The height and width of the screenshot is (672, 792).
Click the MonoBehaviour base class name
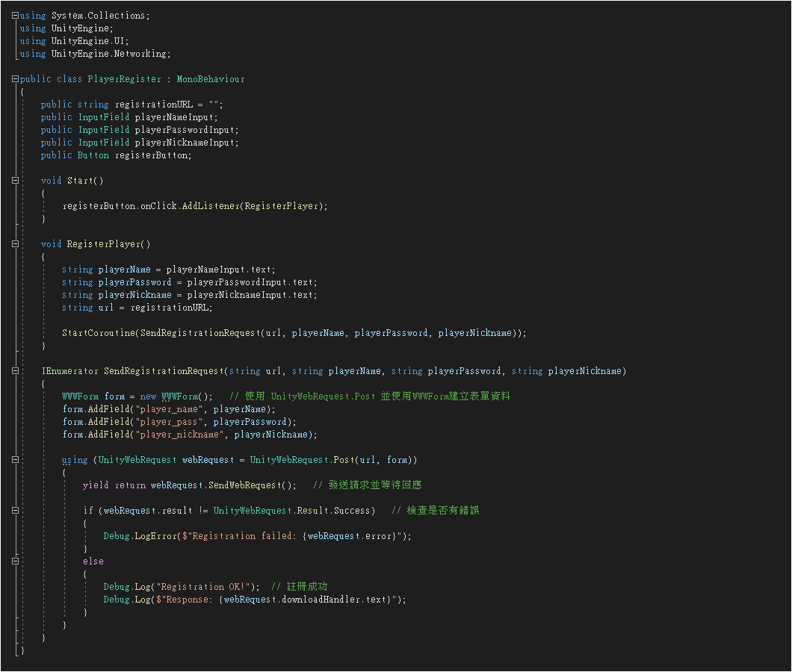tap(211, 79)
